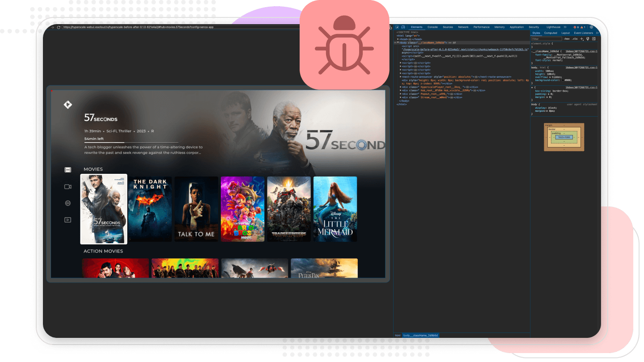Activate the DevTools inspect element picker
Screen dimensions: 644x362
397,27
